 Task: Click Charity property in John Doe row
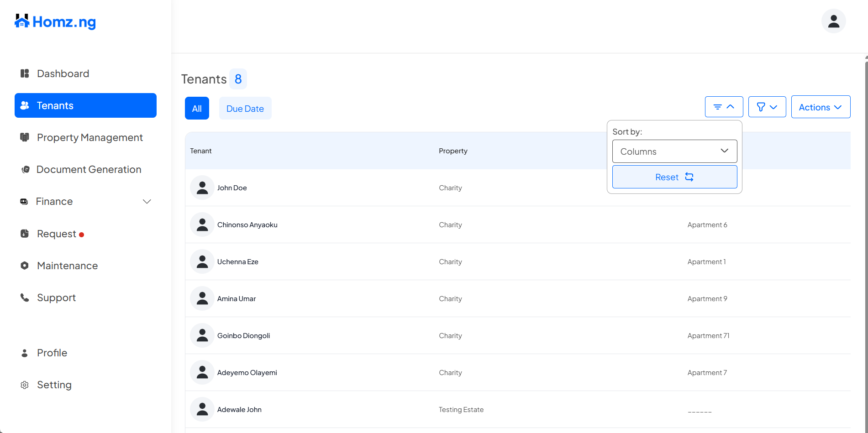point(451,188)
